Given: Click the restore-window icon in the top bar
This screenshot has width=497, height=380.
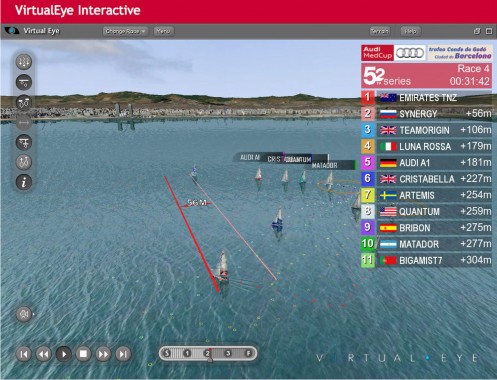Looking at the screenshot, I should pyautogui.click(x=477, y=31).
